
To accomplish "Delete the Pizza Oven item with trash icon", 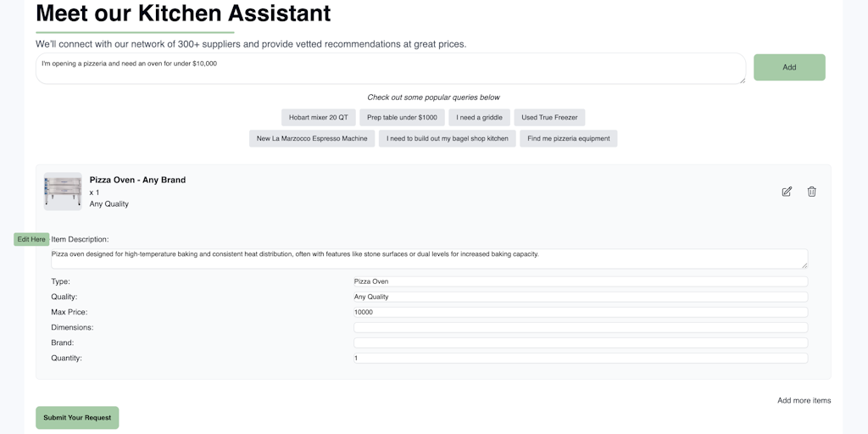I will click(x=811, y=192).
